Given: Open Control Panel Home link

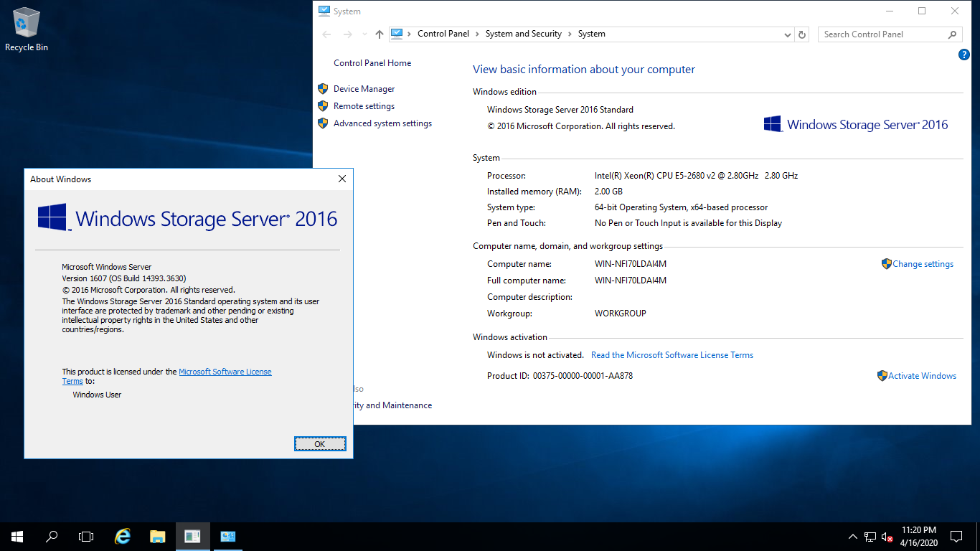Looking at the screenshot, I should pos(372,63).
